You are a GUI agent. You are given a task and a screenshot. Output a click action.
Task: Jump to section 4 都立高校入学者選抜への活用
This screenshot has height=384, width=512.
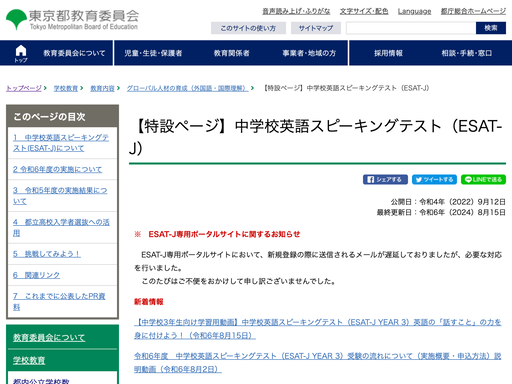tap(61, 227)
